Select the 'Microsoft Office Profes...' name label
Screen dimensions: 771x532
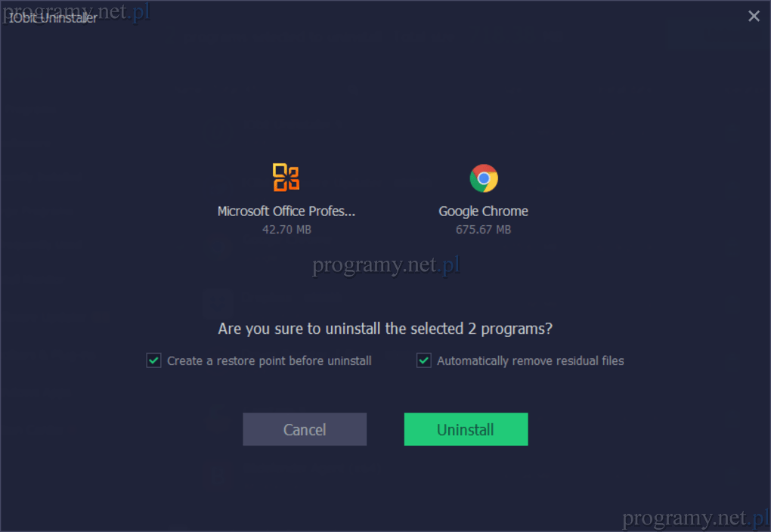click(x=286, y=212)
